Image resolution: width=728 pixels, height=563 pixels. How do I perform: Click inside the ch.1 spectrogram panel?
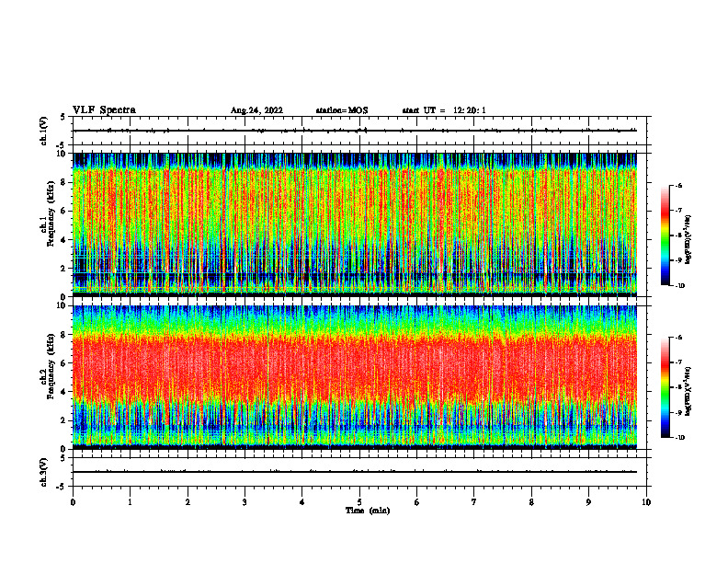(355, 224)
